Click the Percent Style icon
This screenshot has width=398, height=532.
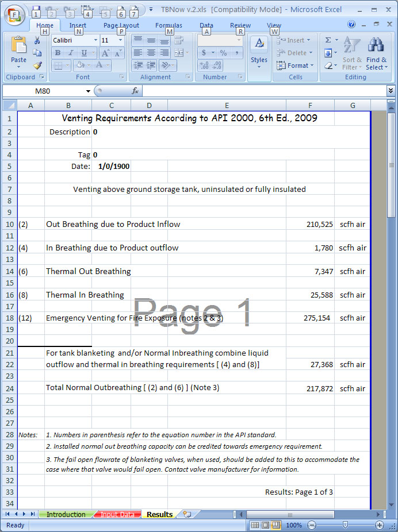(x=223, y=53)
